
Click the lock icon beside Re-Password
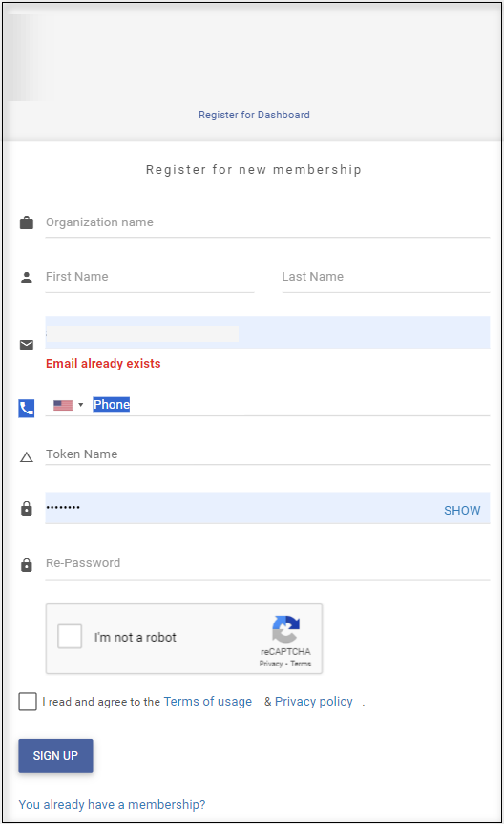tap(27, 564)
